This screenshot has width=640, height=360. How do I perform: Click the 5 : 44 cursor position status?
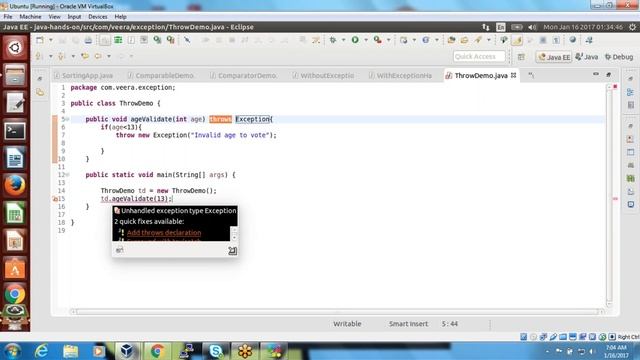[449, 324]
